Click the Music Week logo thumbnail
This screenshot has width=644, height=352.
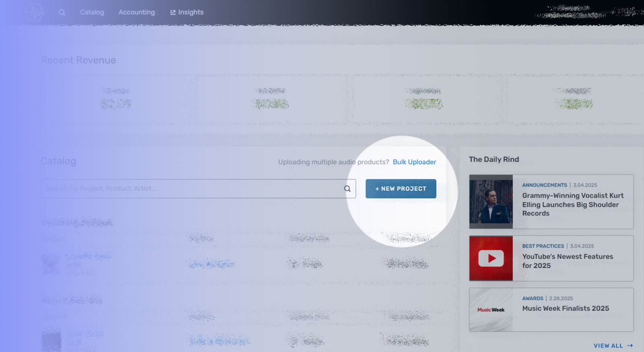tap(491, 310)
